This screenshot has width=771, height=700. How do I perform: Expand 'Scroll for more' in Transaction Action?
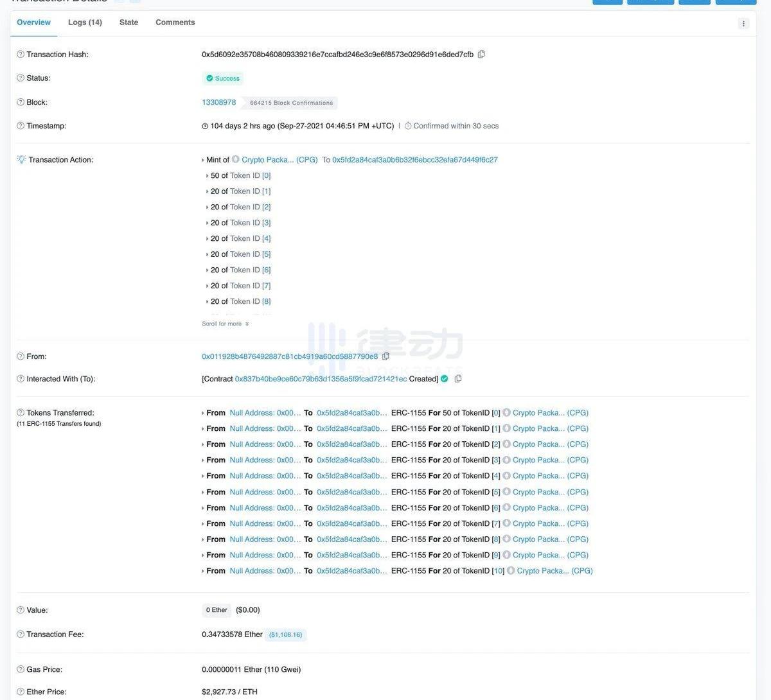pyautogui.click(x=225, y=324)
